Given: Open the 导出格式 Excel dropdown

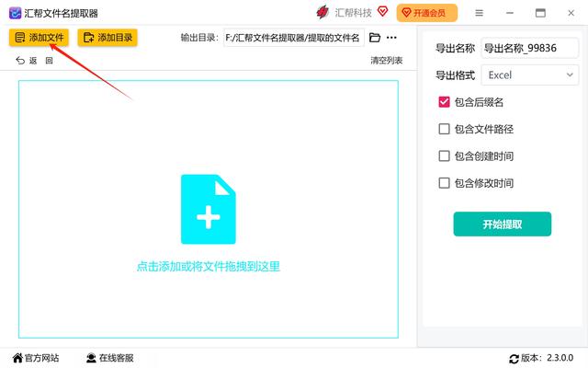Looking at the screenshot, I should tap(529, 75).
